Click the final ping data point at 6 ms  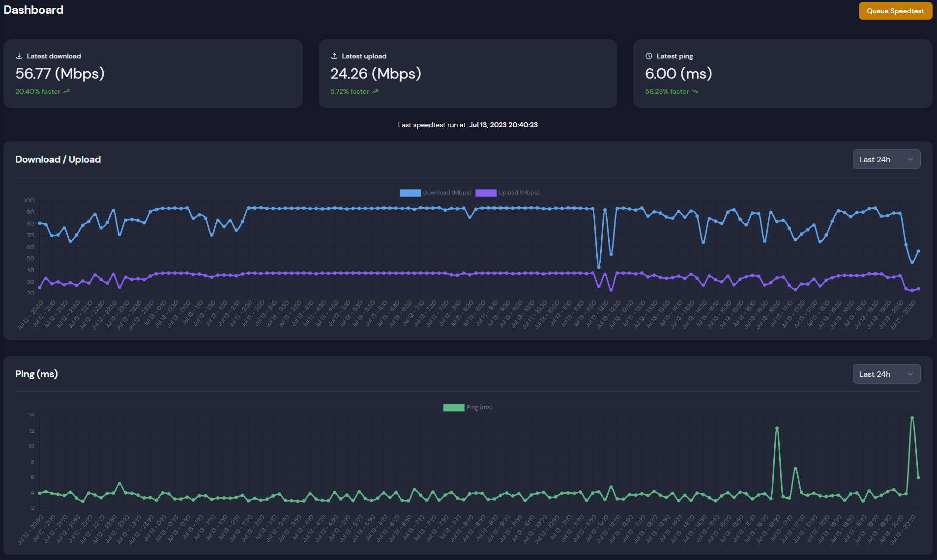918,477
